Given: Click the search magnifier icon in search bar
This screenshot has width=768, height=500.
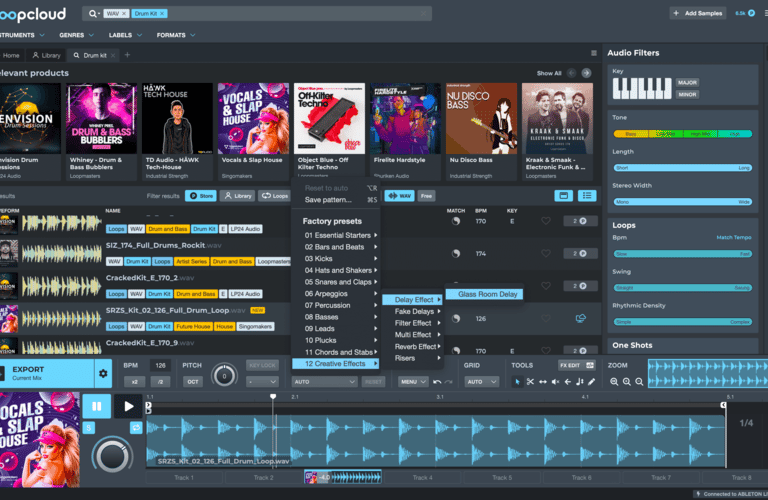Looking at the screenshot, I should pyautogui.click(x=92, y=14).
